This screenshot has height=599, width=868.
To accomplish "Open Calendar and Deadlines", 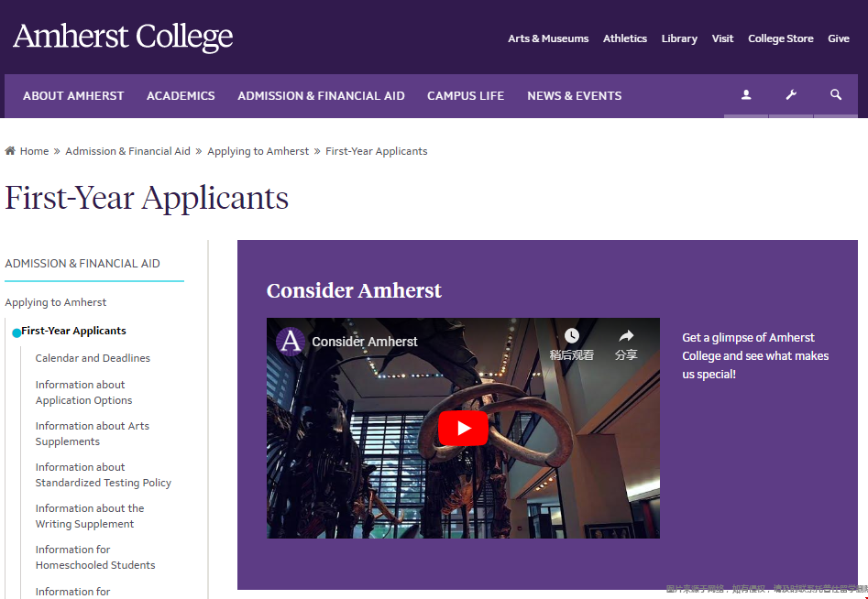I will [93, 358].
